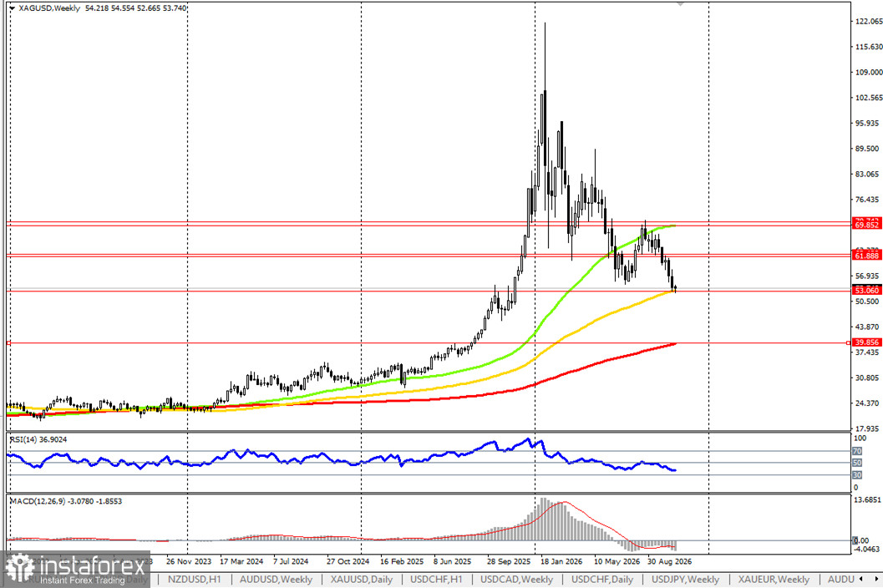Open the AUDUSD,Weekly chart tab
Screen dimensions: 883x588
click(x=276, y=579)
